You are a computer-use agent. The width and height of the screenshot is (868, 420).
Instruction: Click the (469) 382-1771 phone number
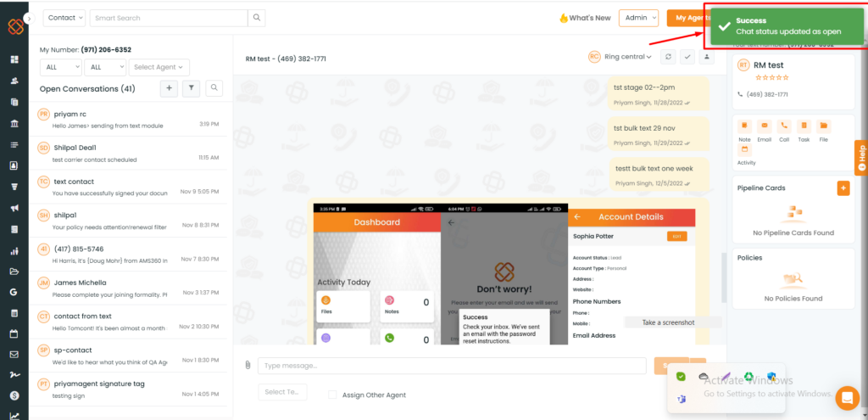coord(767,95)
